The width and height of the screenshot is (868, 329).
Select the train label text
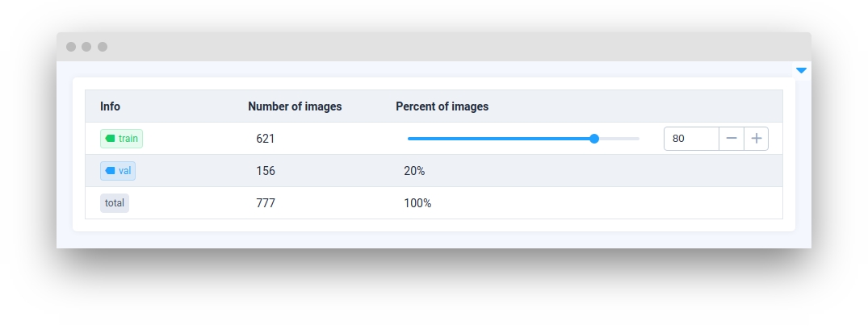[128, 139]
